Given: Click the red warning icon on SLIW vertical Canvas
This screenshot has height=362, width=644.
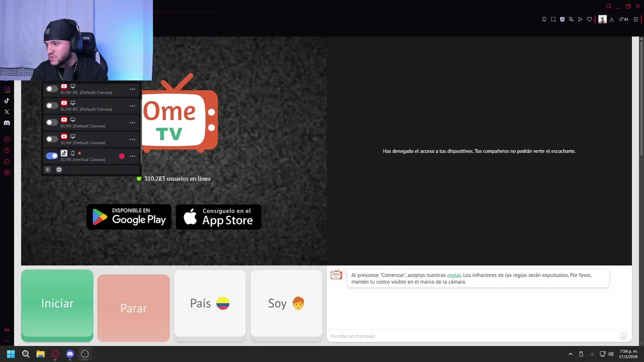Looking at the screenshot, I should 121,156.
